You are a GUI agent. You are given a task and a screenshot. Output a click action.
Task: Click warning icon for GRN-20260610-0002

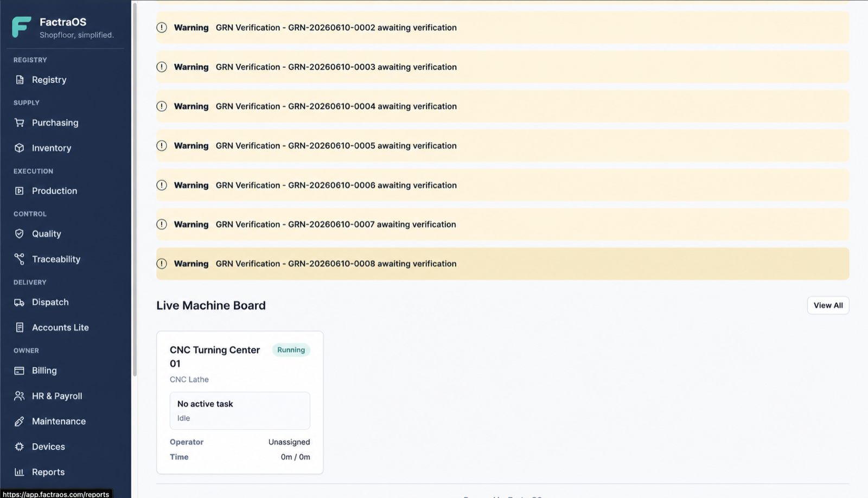(x=162, y=28)
